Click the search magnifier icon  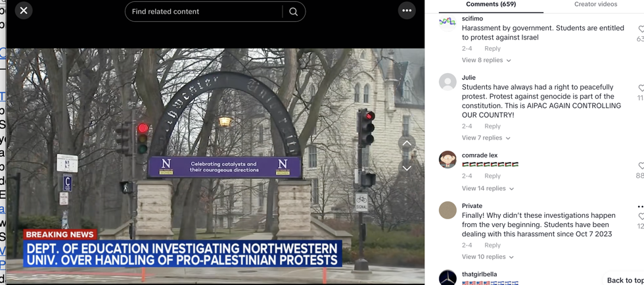[293, 12]
